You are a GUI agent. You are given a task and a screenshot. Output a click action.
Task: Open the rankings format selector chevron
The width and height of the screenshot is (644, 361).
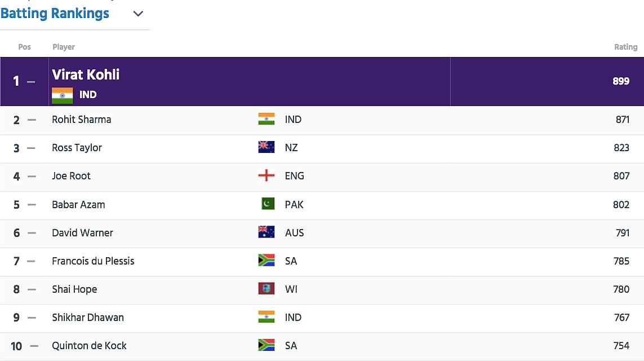(138, 14)
